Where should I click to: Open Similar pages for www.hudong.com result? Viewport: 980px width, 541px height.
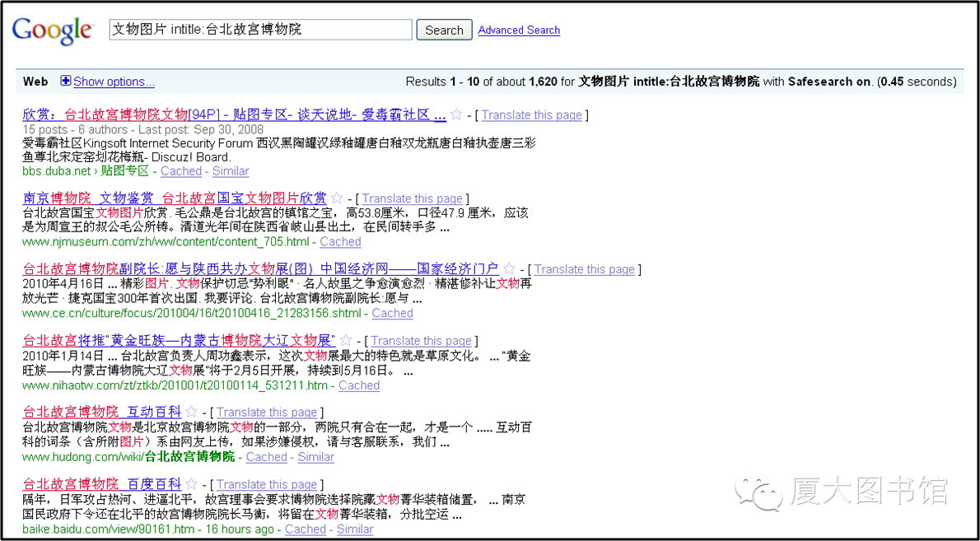coord(315,457)
